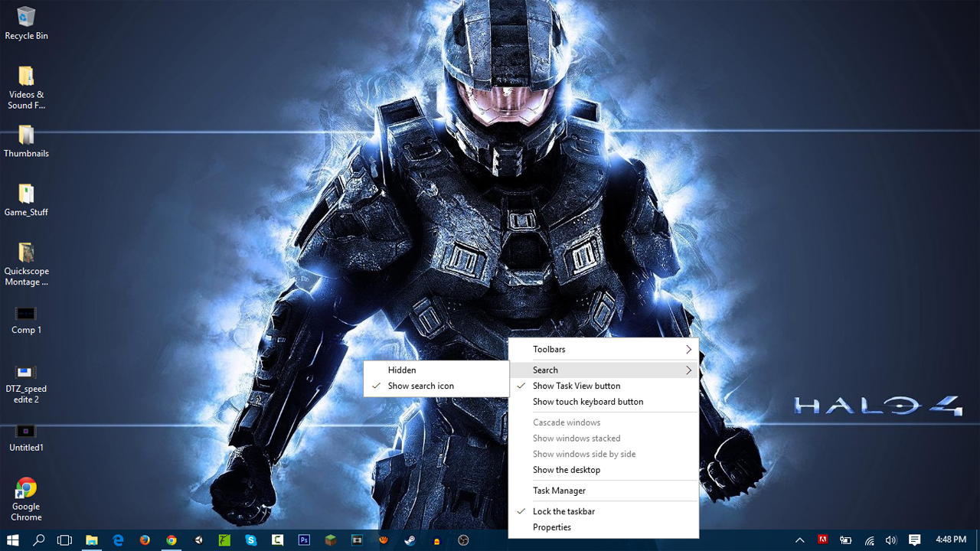Click the Adobe icon in system tray
Screen dimensions: 980x551
tap(823, 540)
